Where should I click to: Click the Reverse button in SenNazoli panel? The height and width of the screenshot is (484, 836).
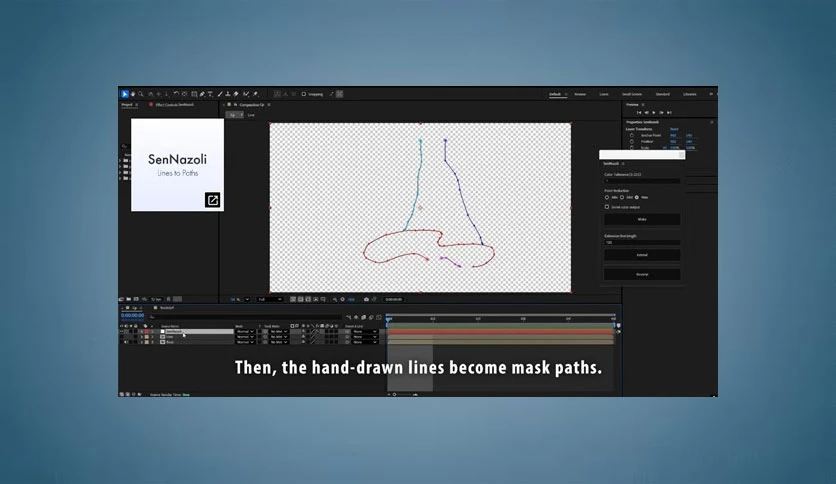642,274
